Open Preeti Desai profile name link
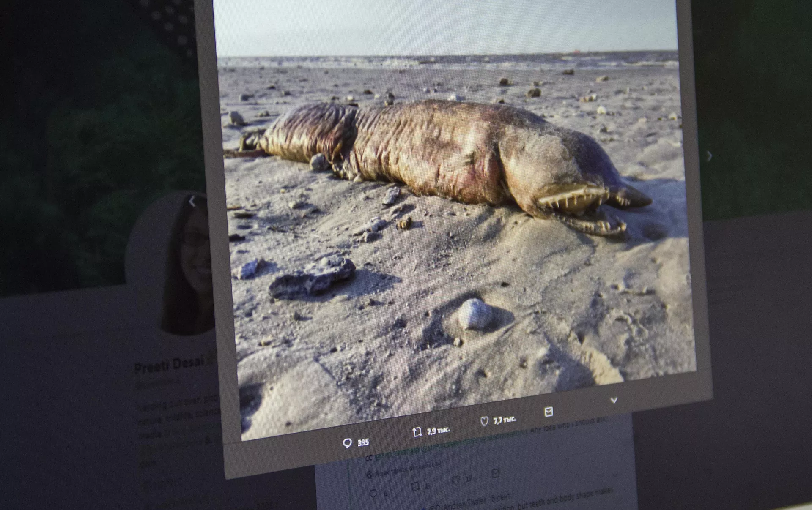 point(169,365)
